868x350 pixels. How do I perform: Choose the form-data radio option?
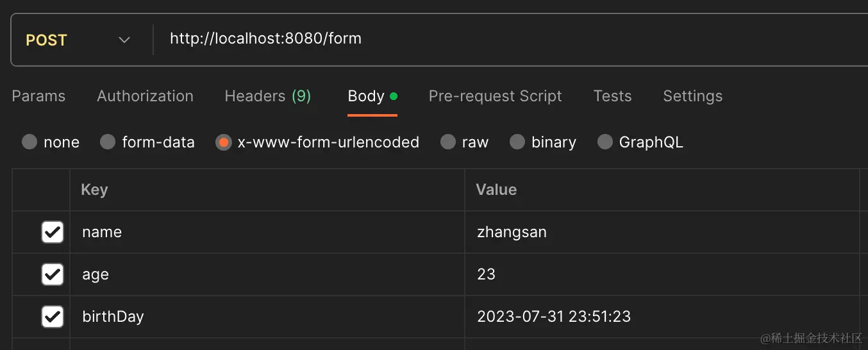pyautogui.click(x=108, y=142)
